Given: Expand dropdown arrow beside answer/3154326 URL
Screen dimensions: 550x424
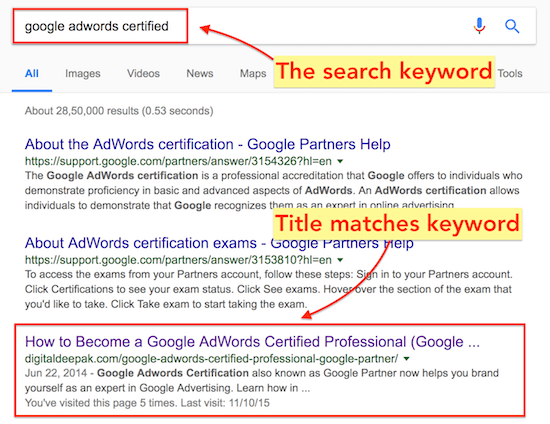Looking at the screenshot, I should [x=340, y=161].
